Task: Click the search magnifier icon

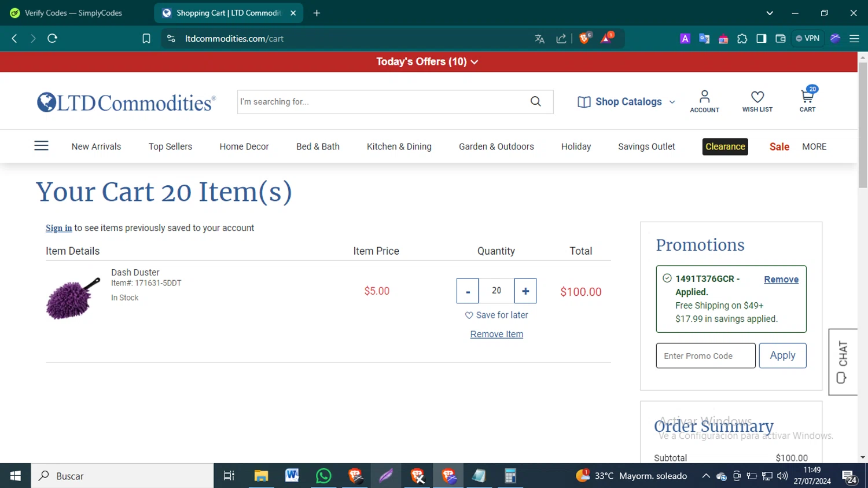Action: coord(535,101)
